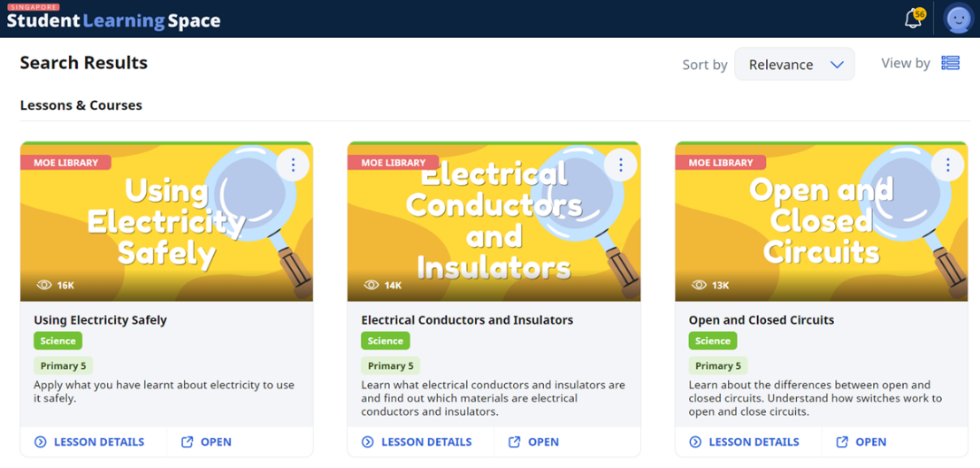Toggle the list view layout icon
This screenshot has height=468, width=980.
tap(950, 63)
